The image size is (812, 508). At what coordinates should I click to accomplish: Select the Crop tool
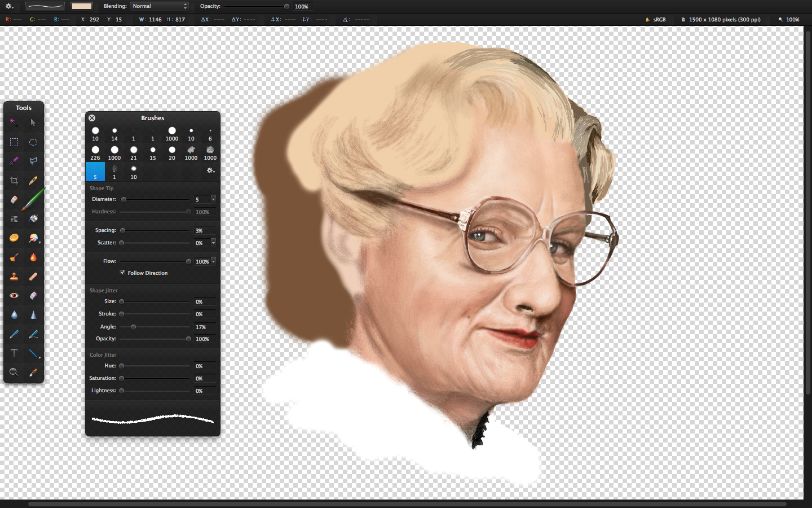point(14,181)
